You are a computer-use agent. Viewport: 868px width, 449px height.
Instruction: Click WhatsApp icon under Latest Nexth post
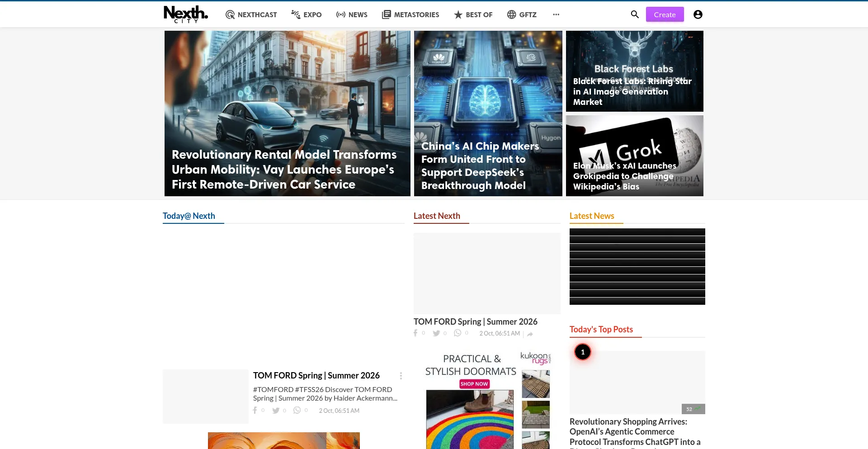[458, 333]
